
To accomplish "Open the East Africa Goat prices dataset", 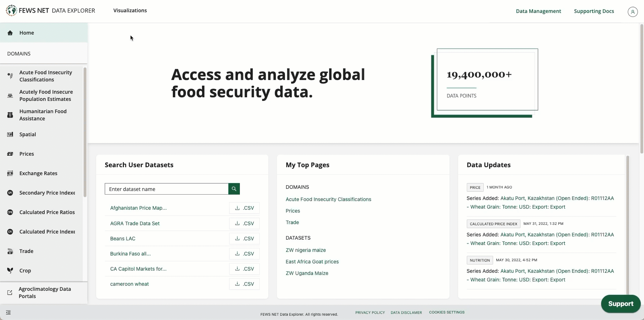I will 312,262.
